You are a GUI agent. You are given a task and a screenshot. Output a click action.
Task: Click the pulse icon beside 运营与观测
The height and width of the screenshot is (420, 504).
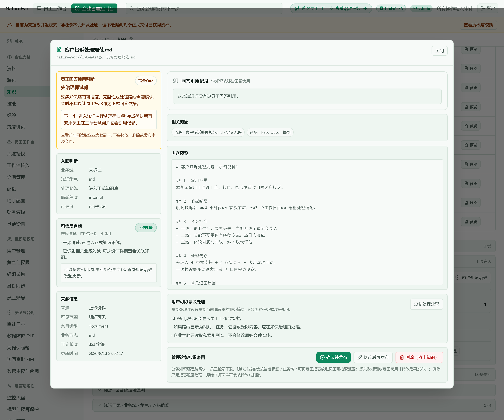point(9,386)
